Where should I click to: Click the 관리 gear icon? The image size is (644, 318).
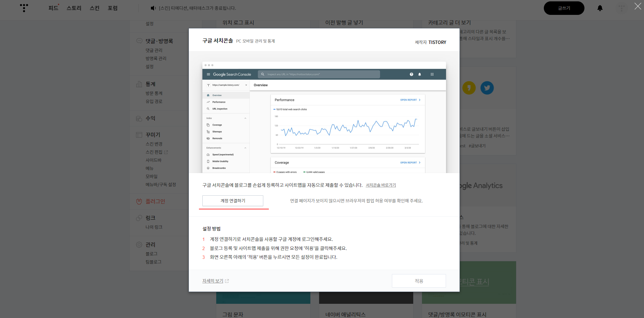point(139,245)
